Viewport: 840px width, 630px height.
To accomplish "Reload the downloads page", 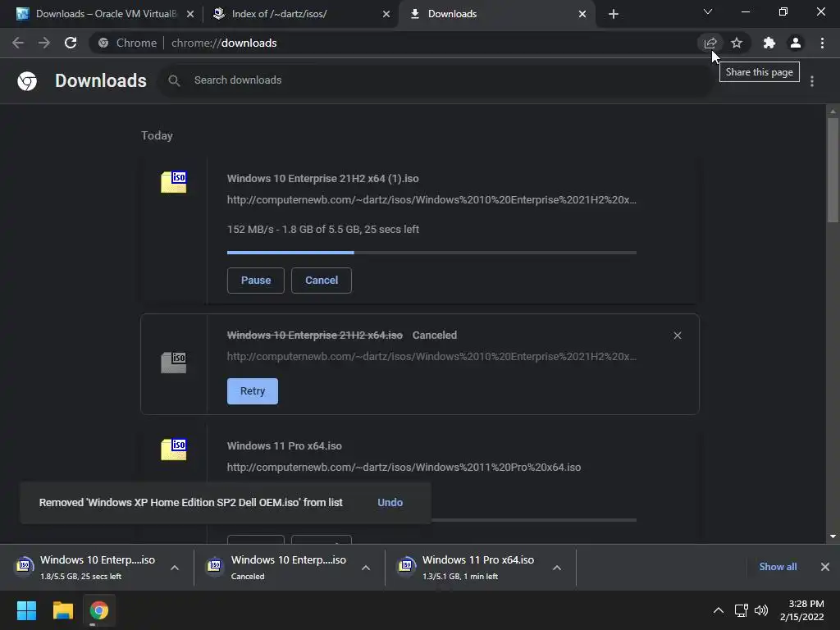I will (x=71, y=43).
